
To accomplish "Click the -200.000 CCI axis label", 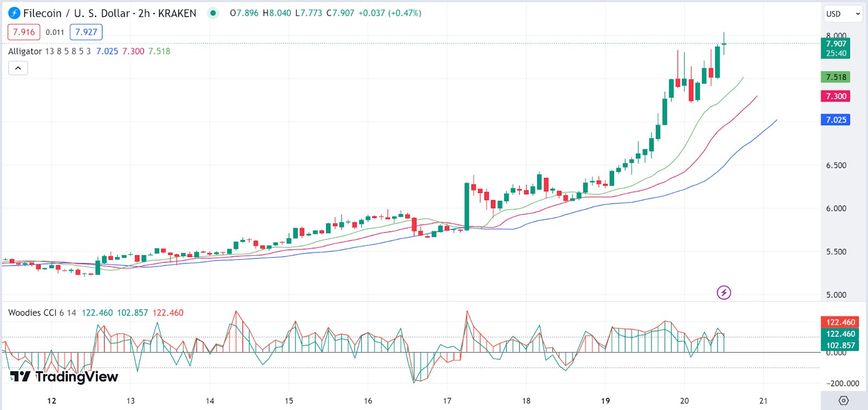I will pos(843,383).
